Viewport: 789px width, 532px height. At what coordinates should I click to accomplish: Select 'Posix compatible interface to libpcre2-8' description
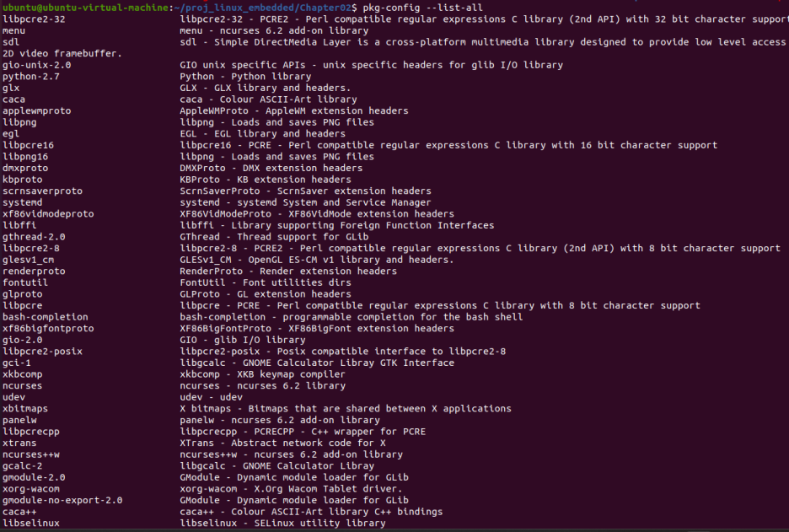391,352
